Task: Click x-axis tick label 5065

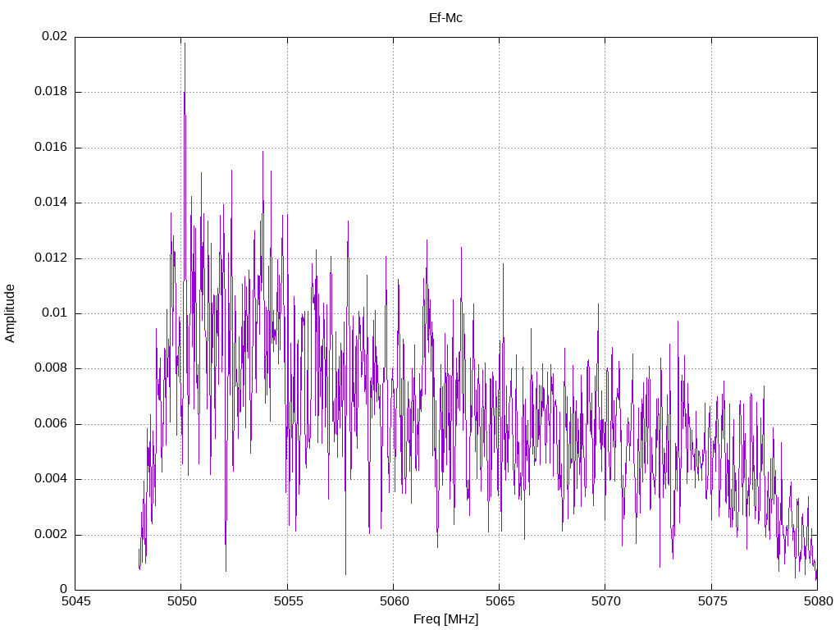Action: 500,601
